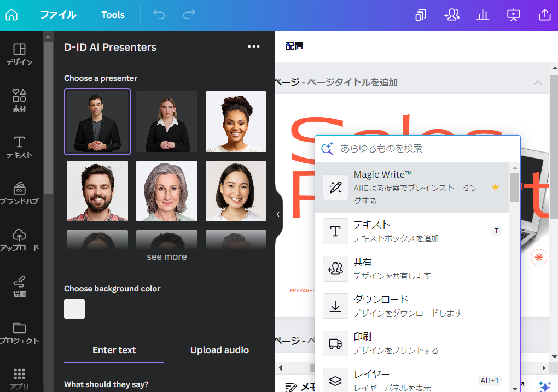This screenshot has width=558, height=392.
Task: Click see more presenters
Action: tap(166, 256)
